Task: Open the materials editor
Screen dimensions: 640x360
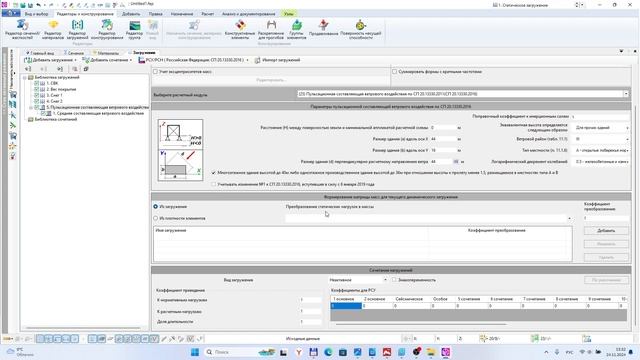Action: pos(53,30)
